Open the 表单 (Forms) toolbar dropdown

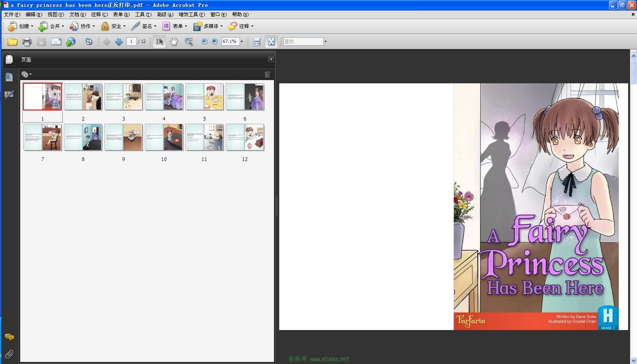pyautogui.click(x=175, y=26)
